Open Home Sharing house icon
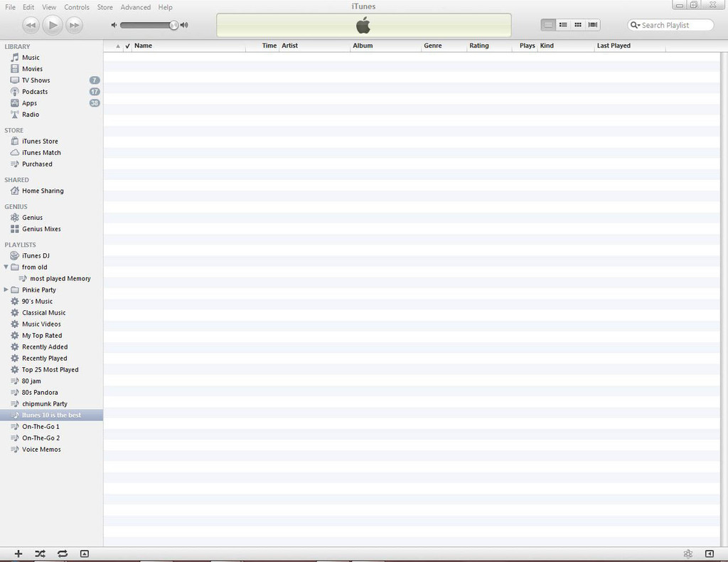This screenshot has width=728, height=562. pos(15,191)
